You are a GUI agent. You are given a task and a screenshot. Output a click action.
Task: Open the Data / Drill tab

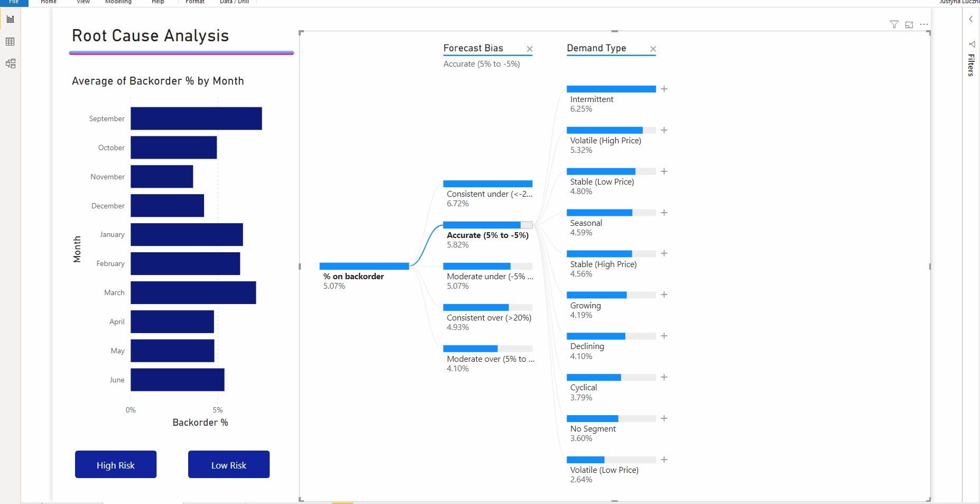pos(234,2)
